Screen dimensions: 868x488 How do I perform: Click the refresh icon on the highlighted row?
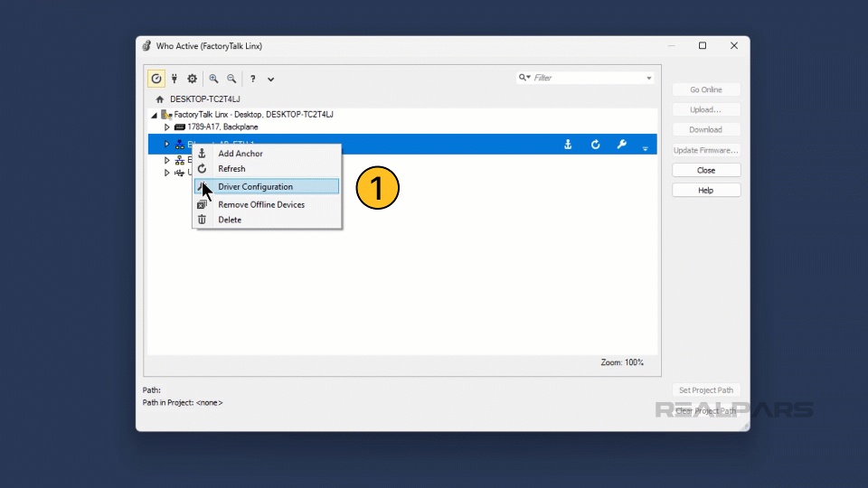click(x=595, y=145)
